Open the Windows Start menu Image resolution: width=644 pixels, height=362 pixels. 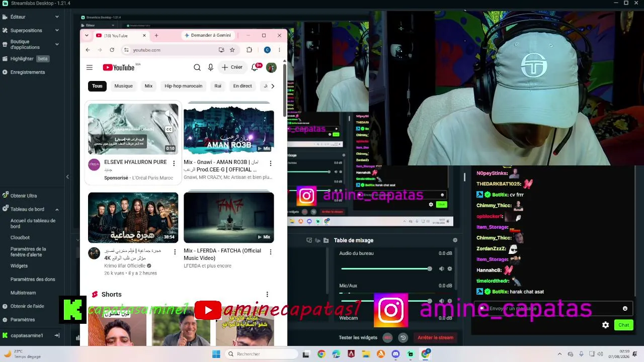click(216, 354)
